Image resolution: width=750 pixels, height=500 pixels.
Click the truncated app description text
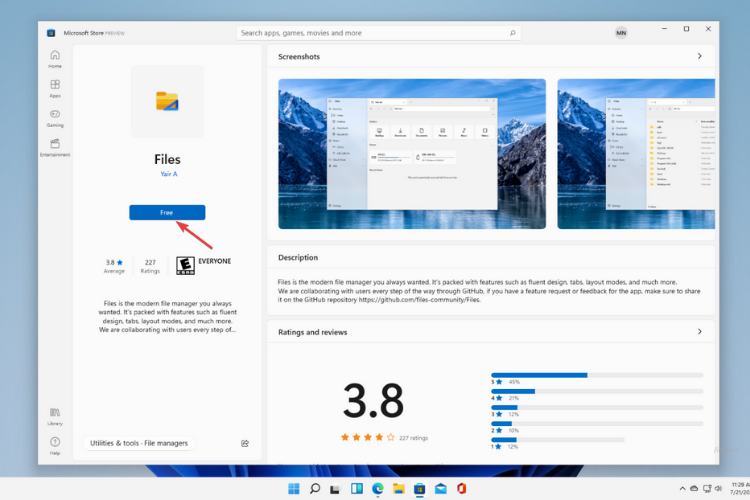point(167,317)
